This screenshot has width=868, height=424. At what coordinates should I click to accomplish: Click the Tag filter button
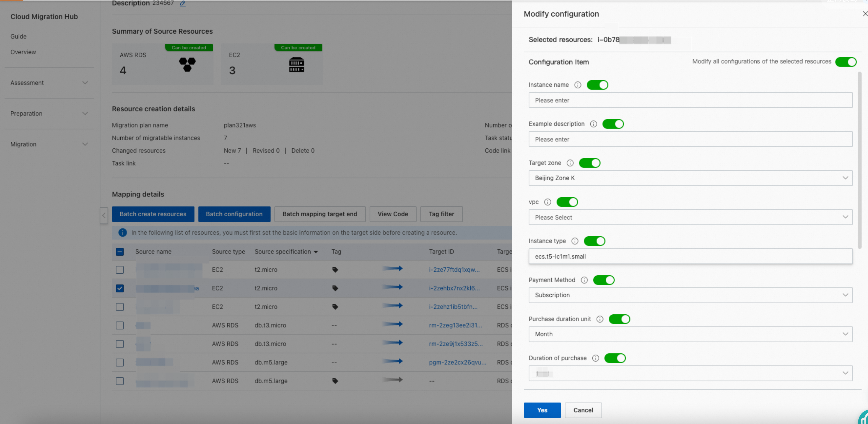(x=441, y=214)
